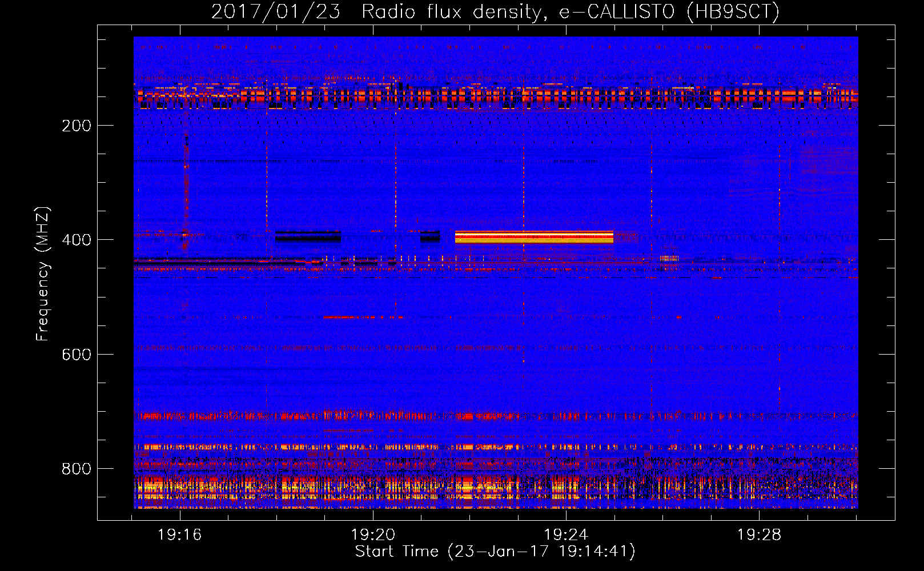Viewport: 924px width, 571px height.
Task: Click the 'Start Time (23-Jan-17 19:14:41)' label
Action: click(x=495, y=551)
